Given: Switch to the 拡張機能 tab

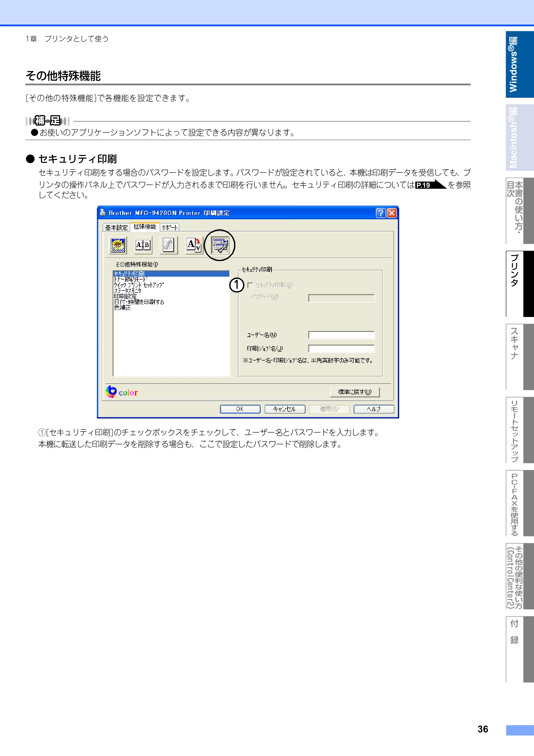Looking at the screenshot, I should [145, 226].
